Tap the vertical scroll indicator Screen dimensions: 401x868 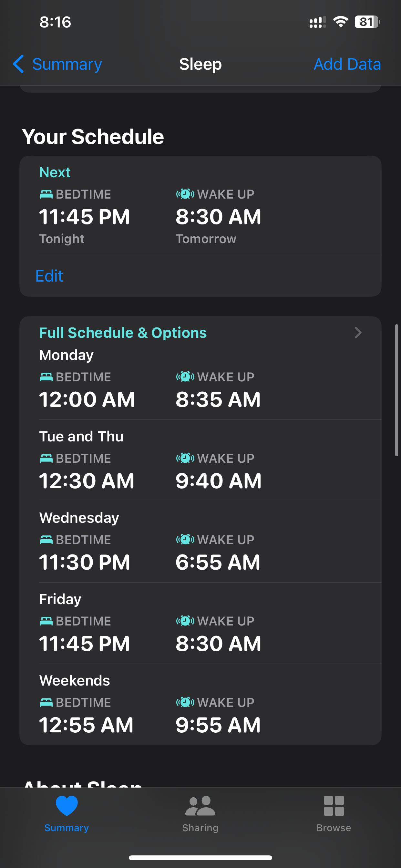click(x=396, y=390)
